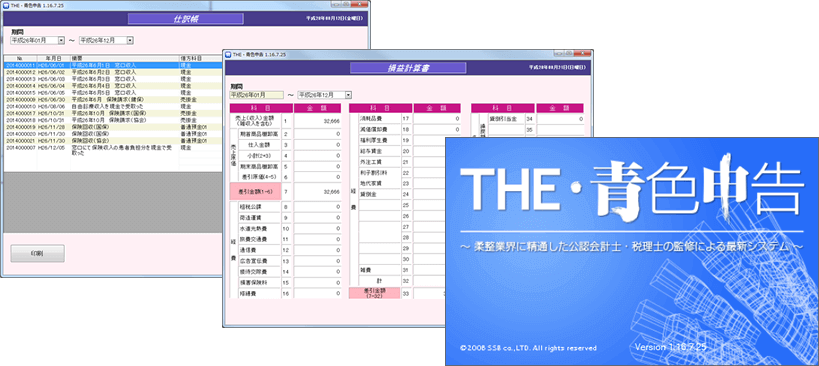Click the 接待交際費 expense item
This screenshot has height=366, width=819.
point(259,272)
